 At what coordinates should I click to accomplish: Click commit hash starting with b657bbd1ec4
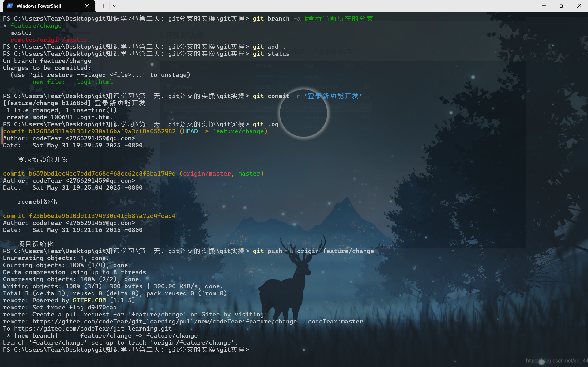[x=102, y=173]
